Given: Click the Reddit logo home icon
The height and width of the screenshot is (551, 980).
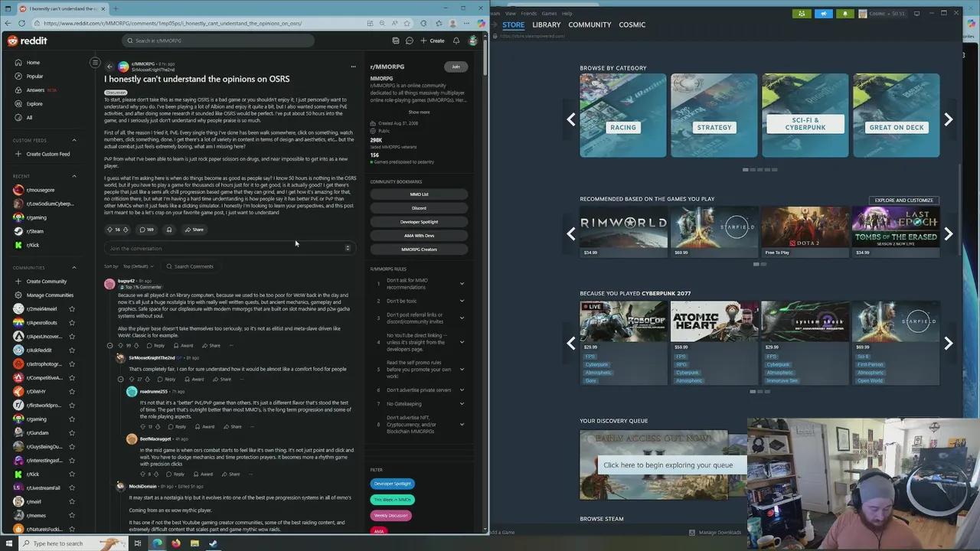Looking at the screenshot, I should coord(27,41).
